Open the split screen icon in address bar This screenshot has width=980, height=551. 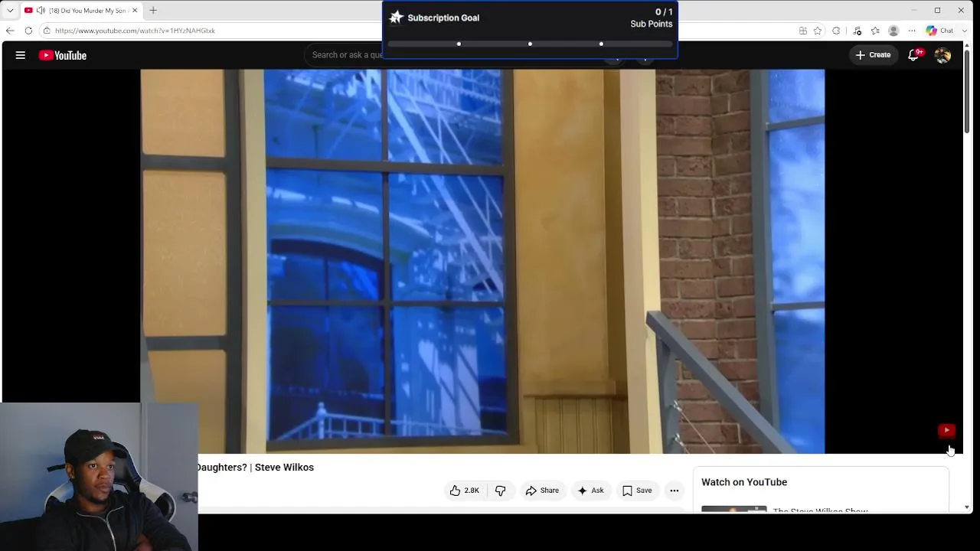(x=803, y=31)
